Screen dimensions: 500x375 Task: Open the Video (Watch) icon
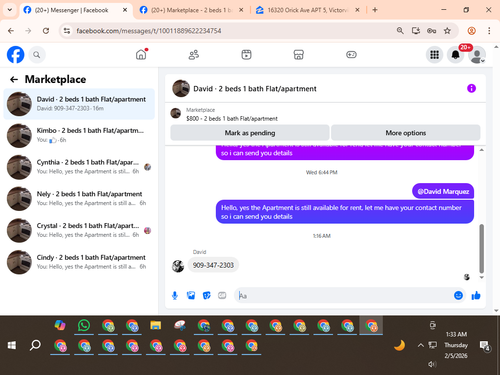pyautogui.click(x=246, y=55)
